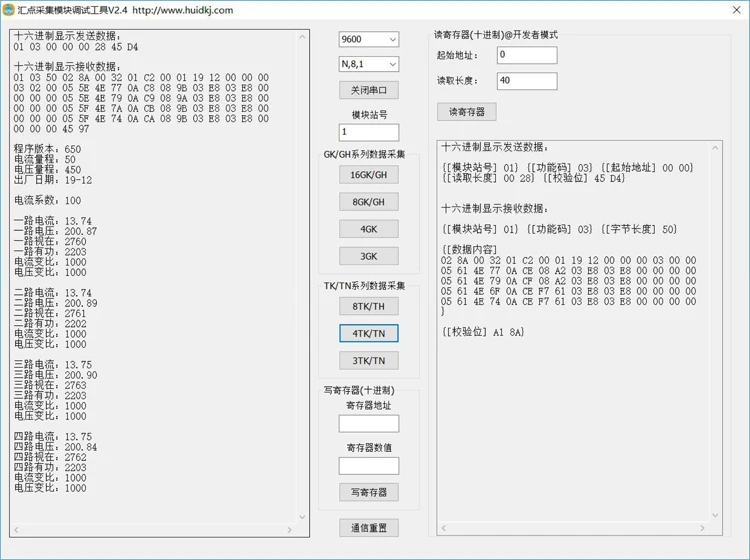The image size is (750, 560).
Task: Click the 三路视在: 2763 line
Action: click(50, 385)
